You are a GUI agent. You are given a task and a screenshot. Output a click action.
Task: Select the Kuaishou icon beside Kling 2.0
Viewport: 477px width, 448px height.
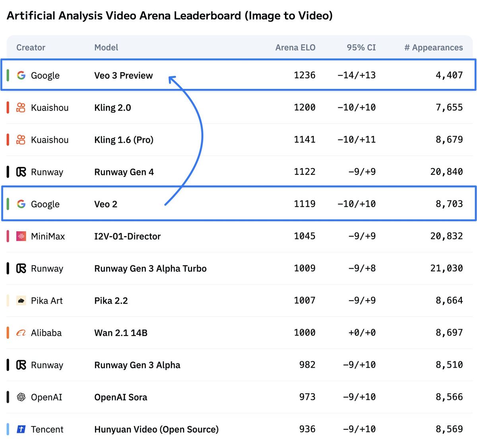coord(21,107)
